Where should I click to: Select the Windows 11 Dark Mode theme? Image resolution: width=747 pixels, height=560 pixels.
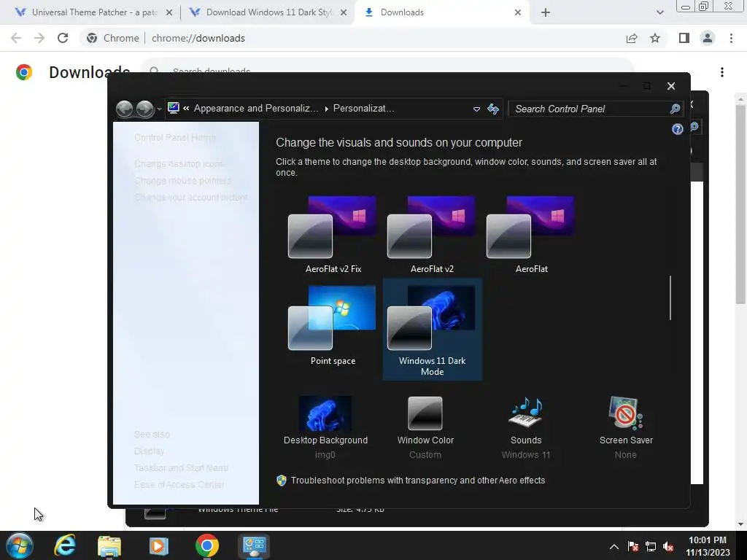(432, 330)
